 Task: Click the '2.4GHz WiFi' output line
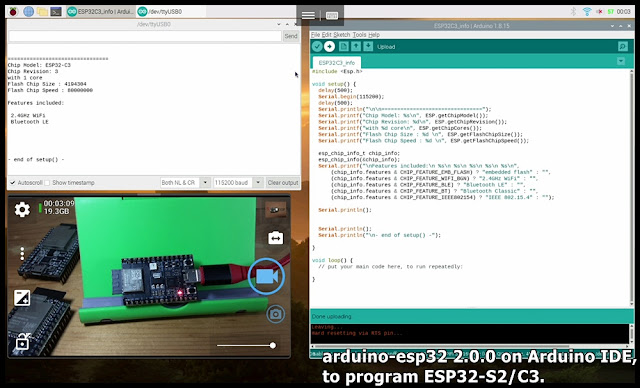pos(28,115)
